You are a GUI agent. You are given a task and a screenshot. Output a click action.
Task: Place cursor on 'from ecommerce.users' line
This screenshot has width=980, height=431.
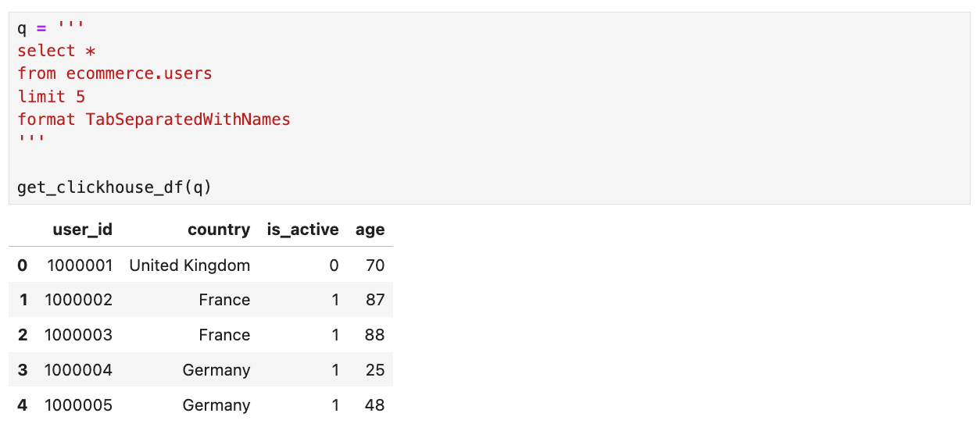(115, 73)
